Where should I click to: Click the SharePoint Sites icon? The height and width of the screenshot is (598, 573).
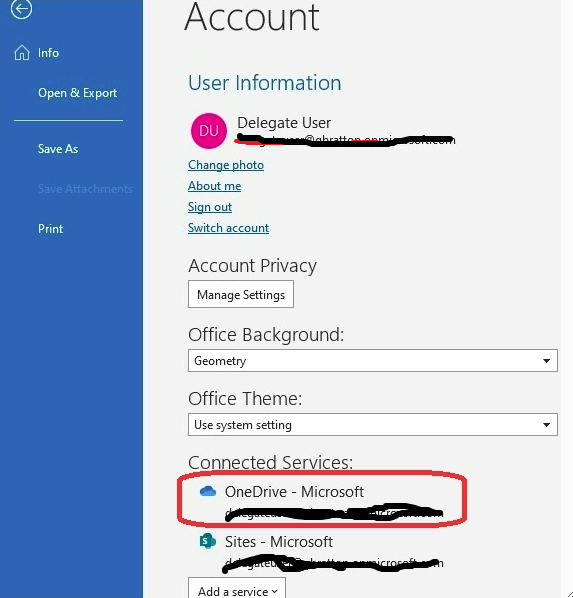coord(208,541)
